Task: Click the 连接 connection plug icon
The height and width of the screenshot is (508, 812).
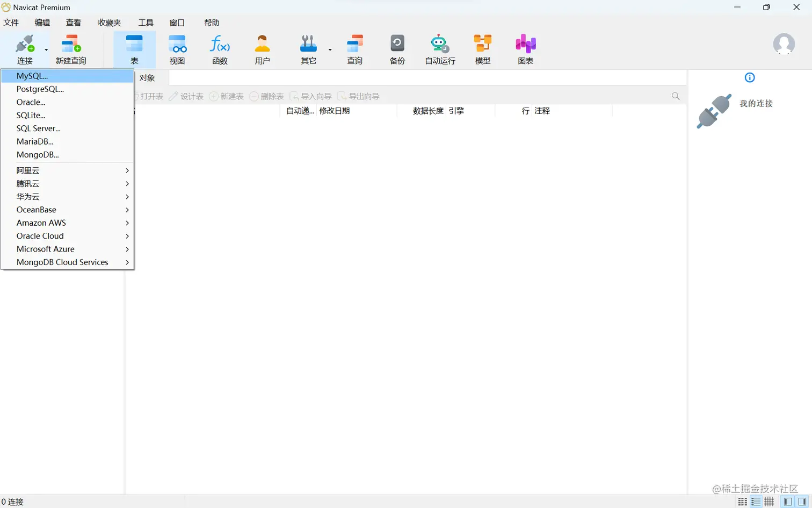Action: click(25, 44)
